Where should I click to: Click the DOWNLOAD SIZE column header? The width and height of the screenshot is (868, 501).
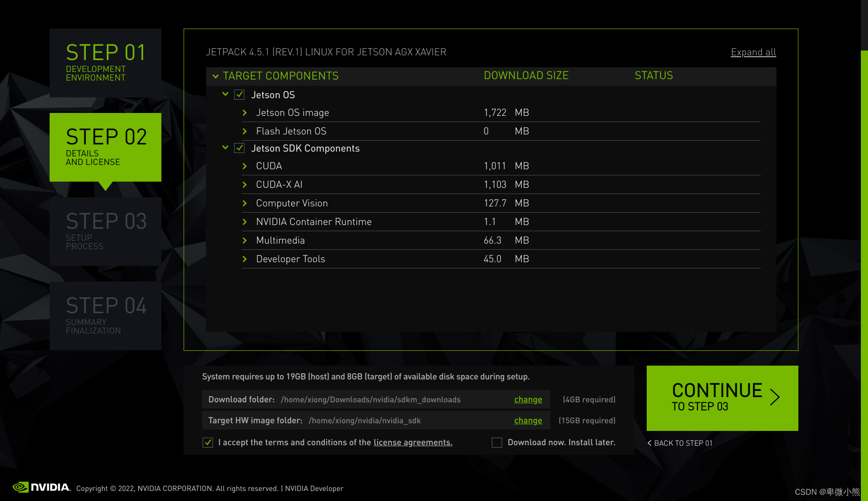click(x=526, y=75)
